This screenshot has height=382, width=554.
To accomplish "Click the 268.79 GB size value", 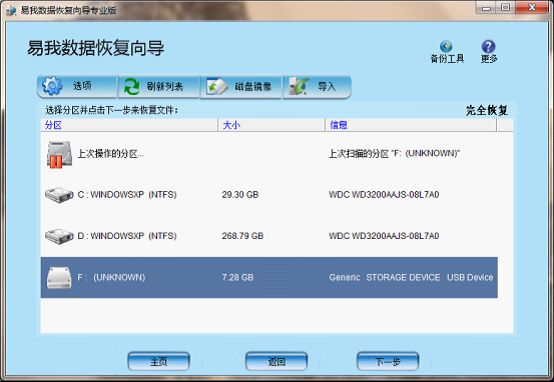I will point(243,236).
